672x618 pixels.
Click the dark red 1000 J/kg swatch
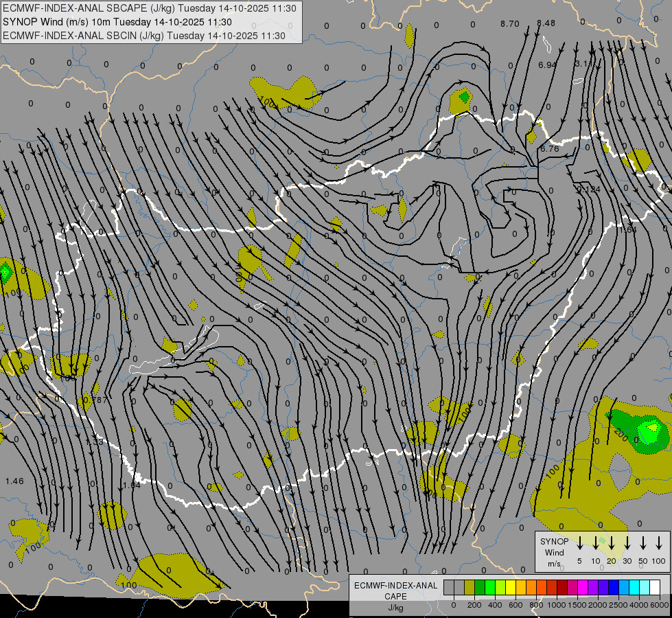click(x=562, y=587)
